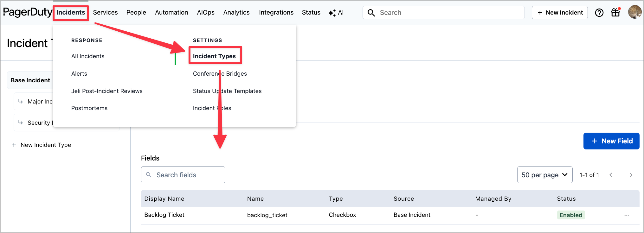
Task: Open the Incidents menu
Action: click(x=71, y=12)
